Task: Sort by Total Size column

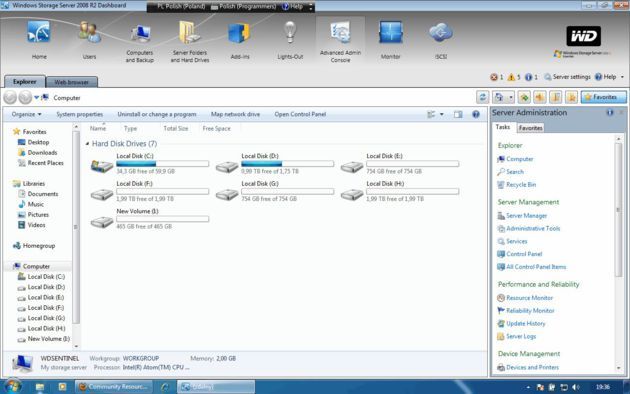Action: pos(176,128)
